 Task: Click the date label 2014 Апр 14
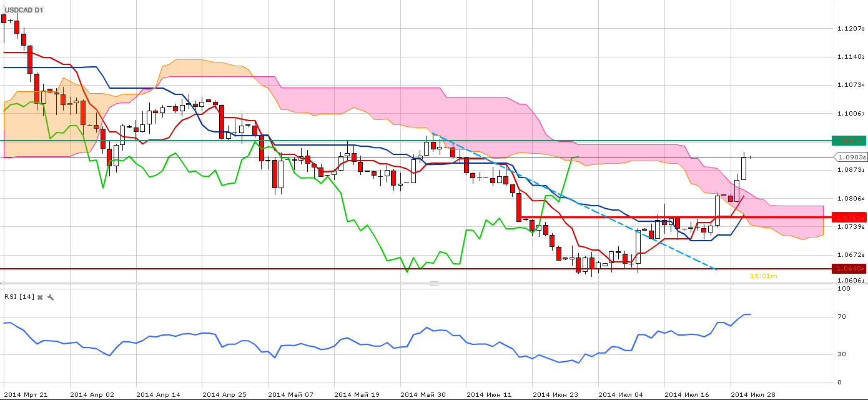pos(157,394)
